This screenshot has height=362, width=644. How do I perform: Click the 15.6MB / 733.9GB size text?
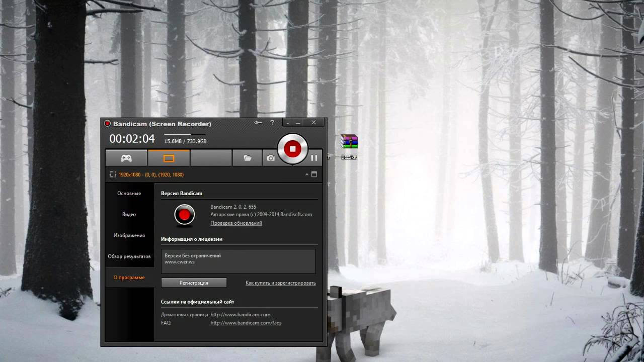pyautogui.click(x=185, y=141)
